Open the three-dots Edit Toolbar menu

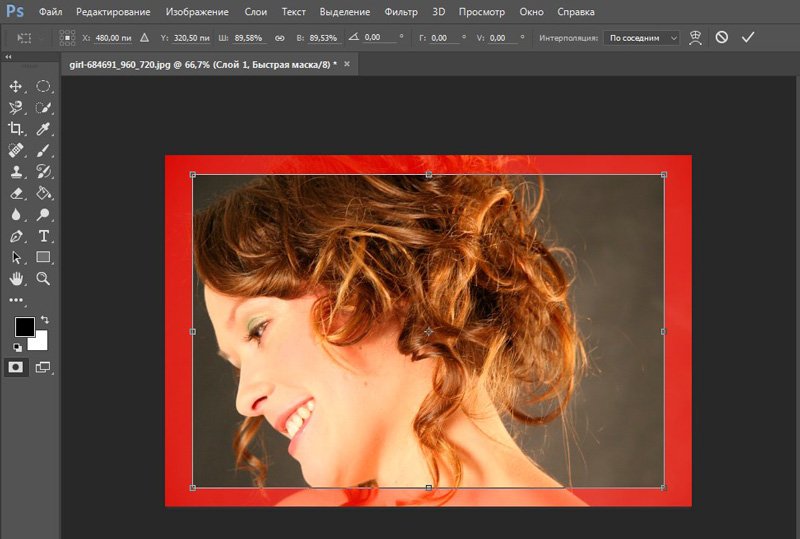point(16,300)
